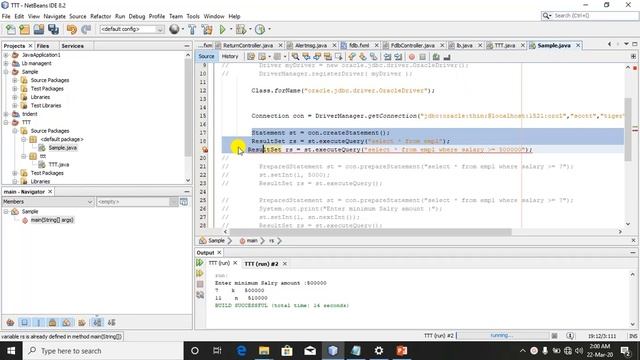The height and width of the screenshot is (360, 640).
Task: Open File Explorer from taskbar
Action: (264, 351)
